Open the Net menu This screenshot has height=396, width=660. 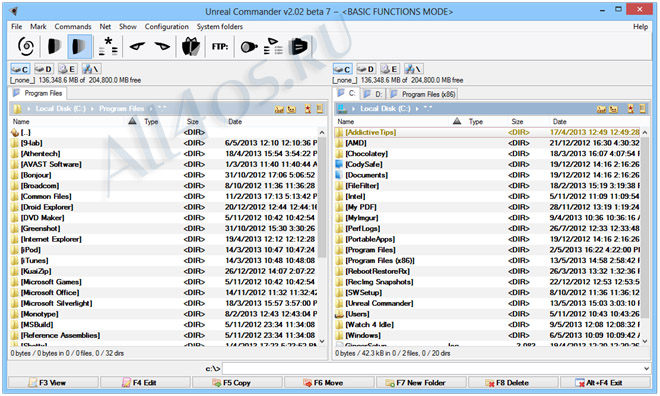pyautogui.click(x=105, y=27)
